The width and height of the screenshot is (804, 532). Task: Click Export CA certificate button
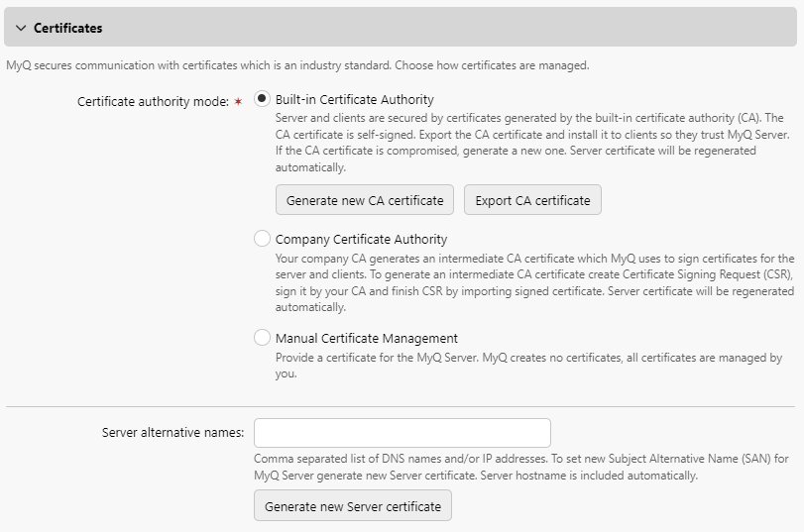(x=532, y=200)
